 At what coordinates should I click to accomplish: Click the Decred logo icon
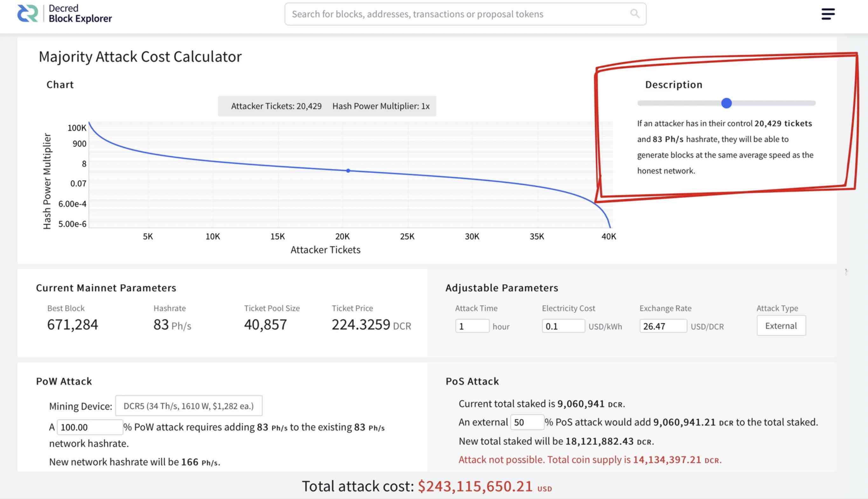(27, 13)
